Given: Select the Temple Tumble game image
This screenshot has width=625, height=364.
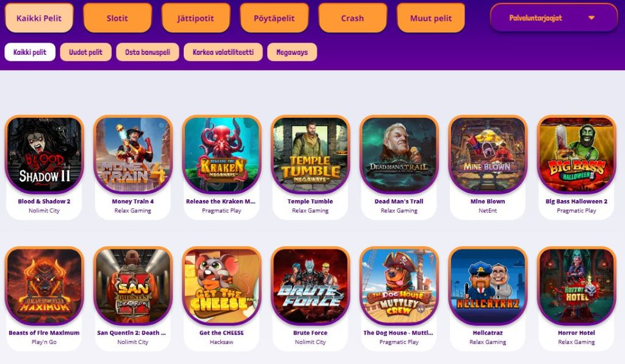Looking at the screenshot, I should pos(310,154).
